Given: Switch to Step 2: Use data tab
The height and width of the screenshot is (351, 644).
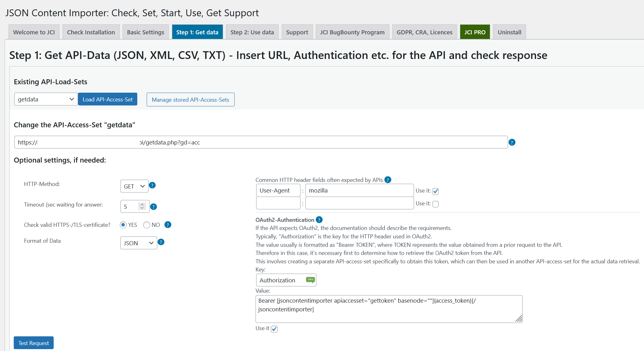Looking at the screenshot, I should click(252, 32).
